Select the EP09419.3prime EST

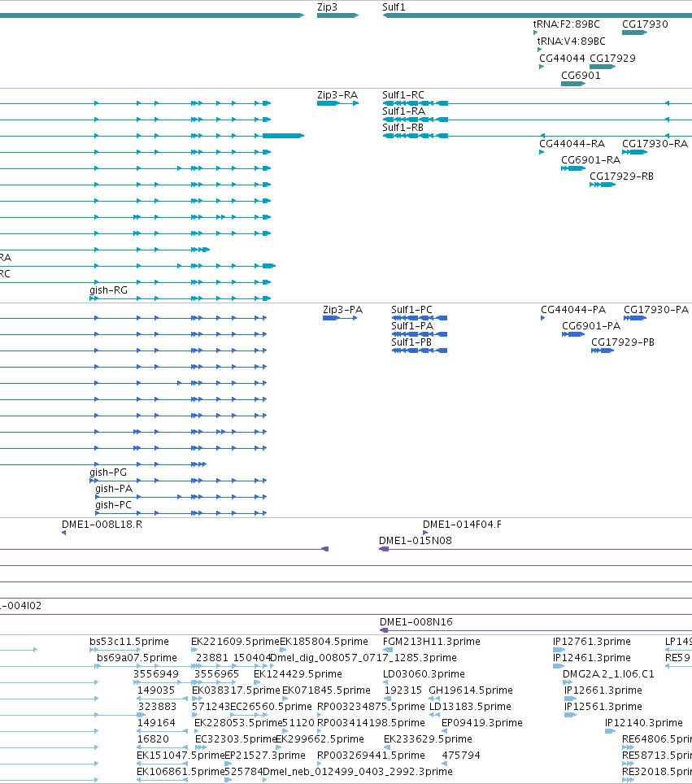445,731
